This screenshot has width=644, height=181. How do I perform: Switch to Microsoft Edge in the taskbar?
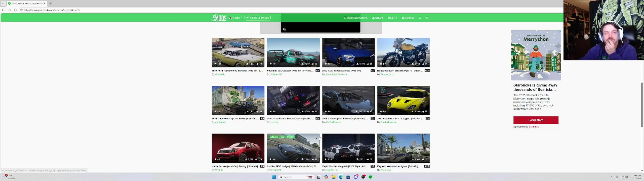pyautogui.click(x=341, y=177)
